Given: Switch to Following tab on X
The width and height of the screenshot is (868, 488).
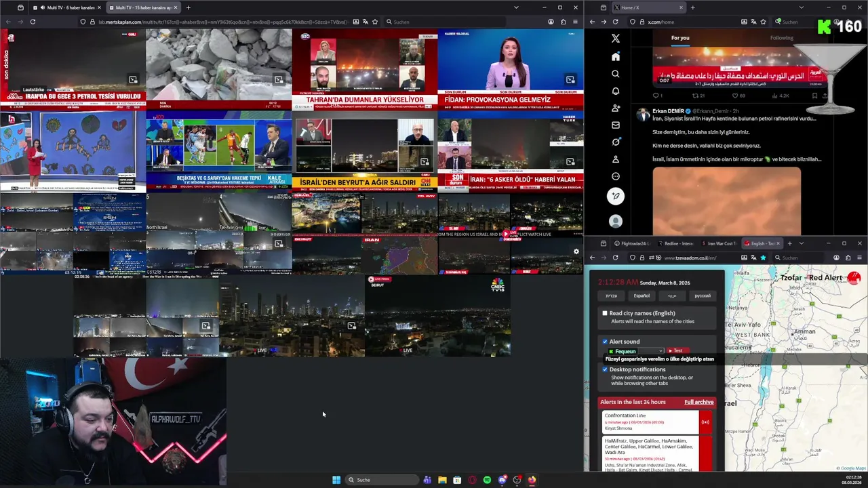Looking at the screenshot, I should [x=781, y=38].
